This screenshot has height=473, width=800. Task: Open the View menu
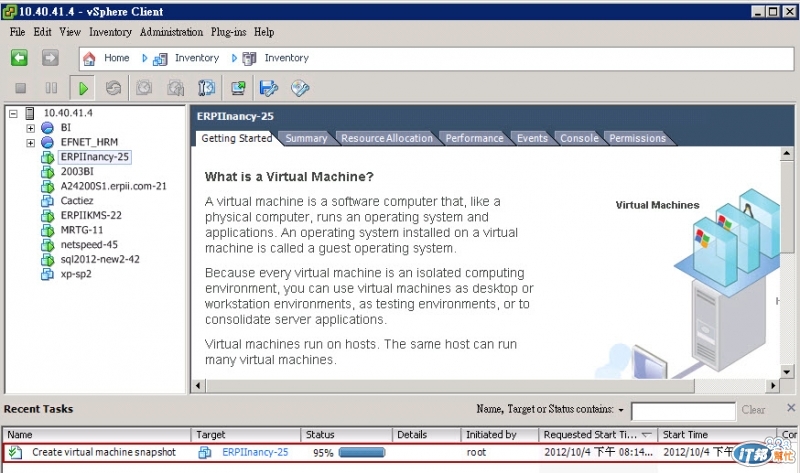point(70,32)
